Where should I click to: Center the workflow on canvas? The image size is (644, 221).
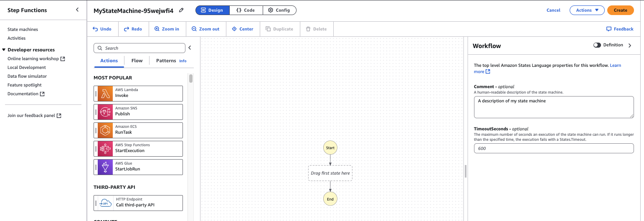click(243, 29)
